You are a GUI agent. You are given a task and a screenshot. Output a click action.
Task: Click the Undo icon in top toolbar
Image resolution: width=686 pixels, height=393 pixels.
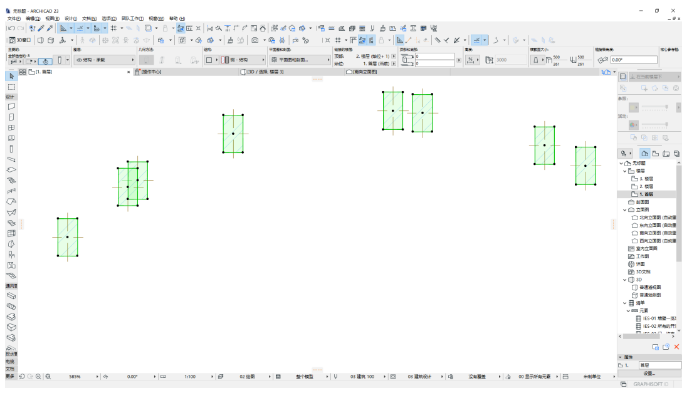click(11, 28)
